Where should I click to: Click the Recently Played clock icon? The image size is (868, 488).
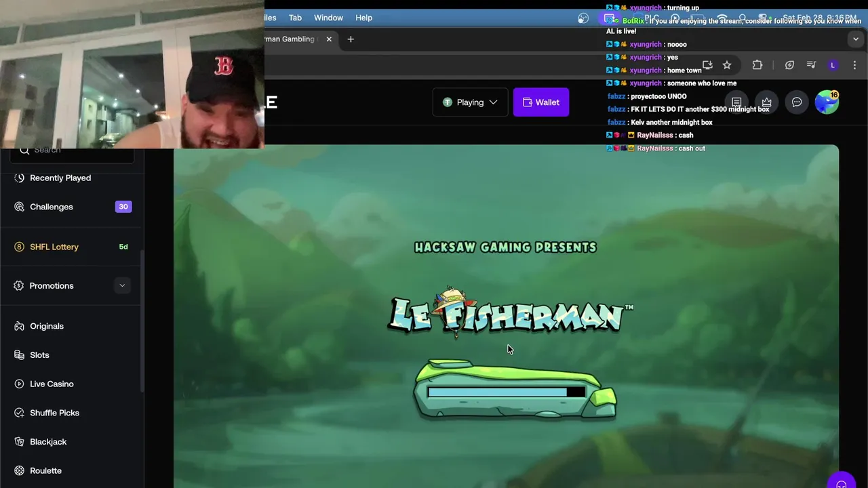click(x=19, y=178)
